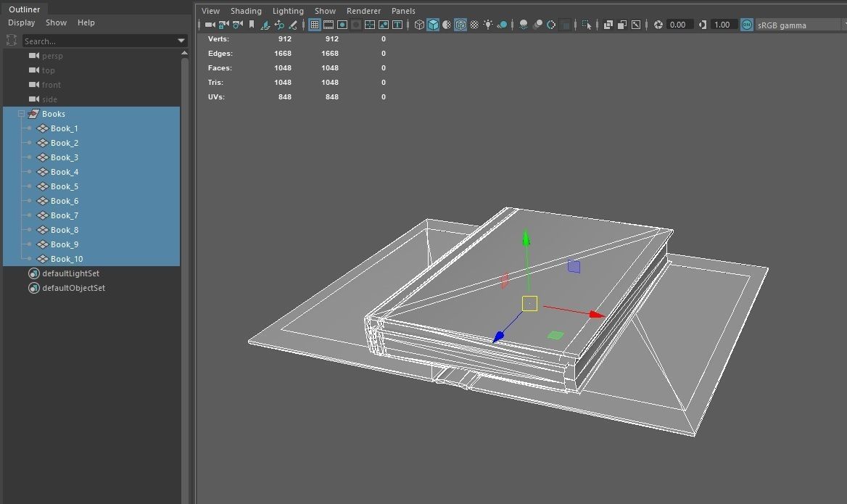
Task: Open the Renderer menu
Action: 363,11
